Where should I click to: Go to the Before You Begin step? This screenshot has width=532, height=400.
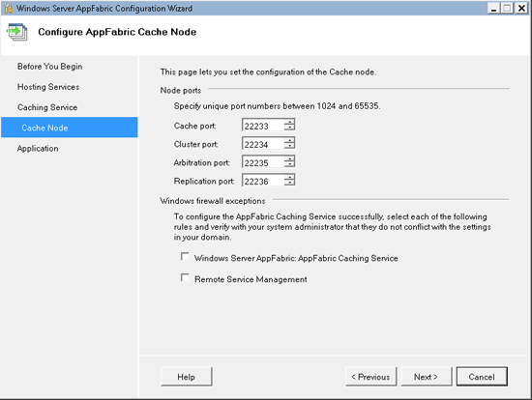[x=50, y=67]
